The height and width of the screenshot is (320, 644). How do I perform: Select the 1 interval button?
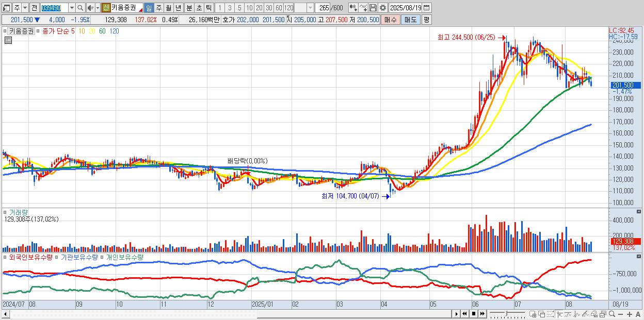tap(219, 8)
